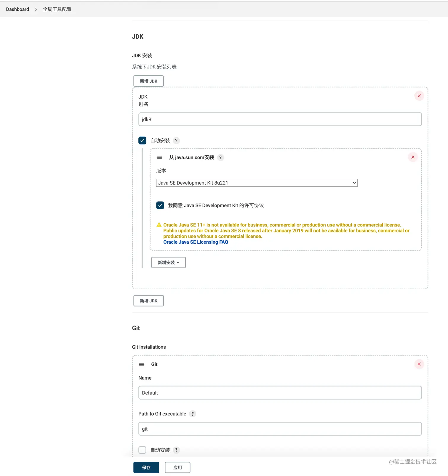Screen dimensions: 448x476
Task: Click the top 新增 JDK button
Action: coord(148,81)
